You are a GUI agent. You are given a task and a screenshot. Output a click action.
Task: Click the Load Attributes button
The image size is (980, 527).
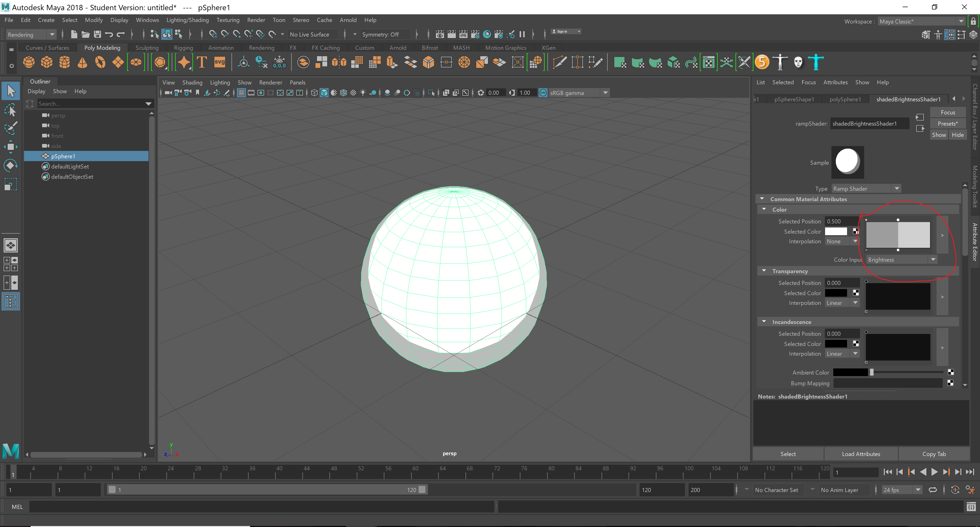click(861, 453)
